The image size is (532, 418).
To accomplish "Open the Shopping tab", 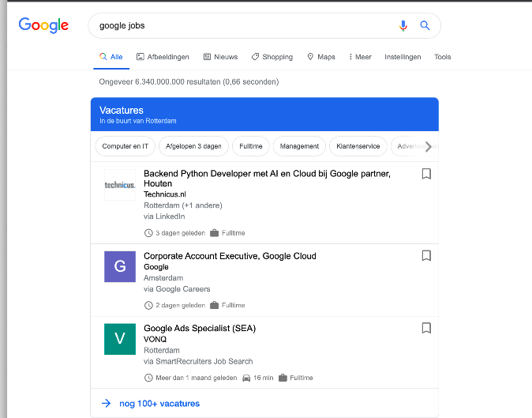I will point(272,57).
